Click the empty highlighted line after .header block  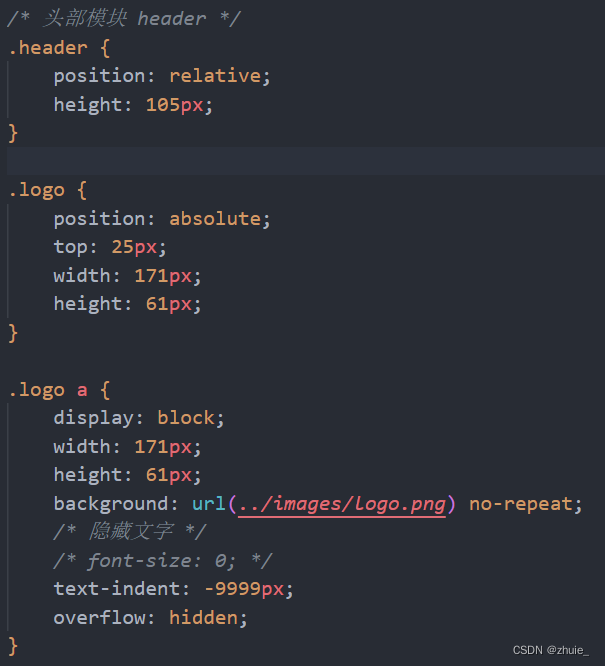(x=306, y=161)
